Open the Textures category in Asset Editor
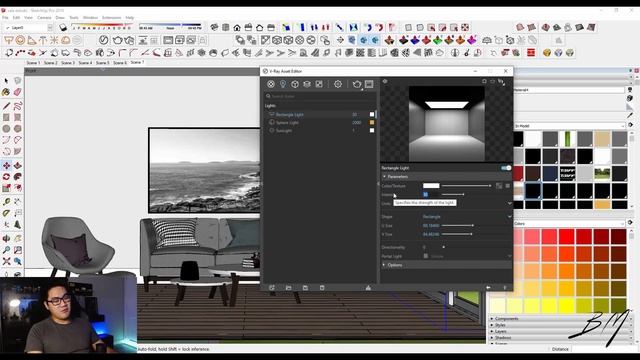This screenshot has height=360, width=640. coord(319,84)
